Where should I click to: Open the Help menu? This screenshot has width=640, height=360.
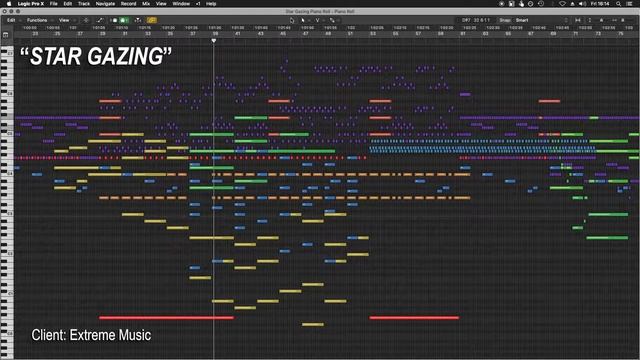pyautogui.click(x=211, y=4)
